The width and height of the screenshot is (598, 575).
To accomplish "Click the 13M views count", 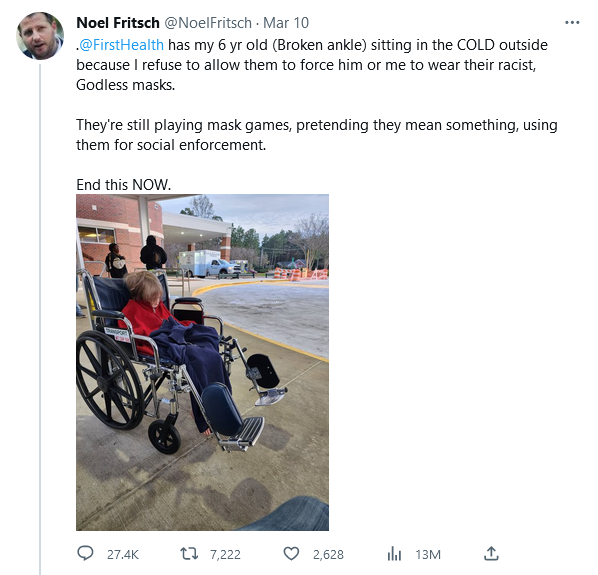I will pos(428,554).
